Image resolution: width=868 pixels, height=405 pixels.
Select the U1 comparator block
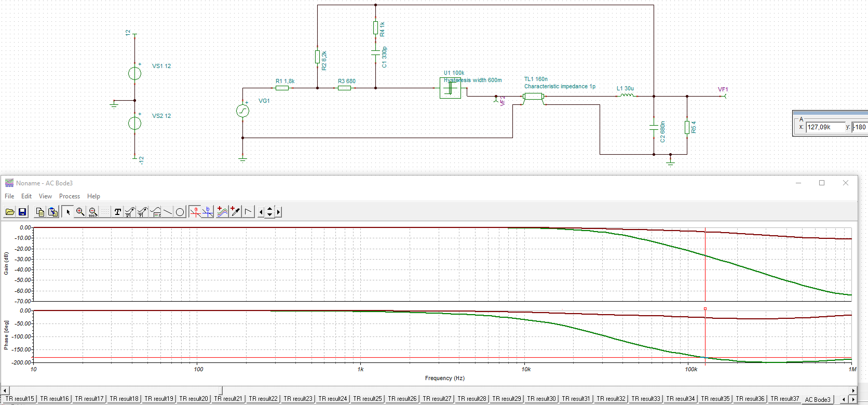(450, 88)
